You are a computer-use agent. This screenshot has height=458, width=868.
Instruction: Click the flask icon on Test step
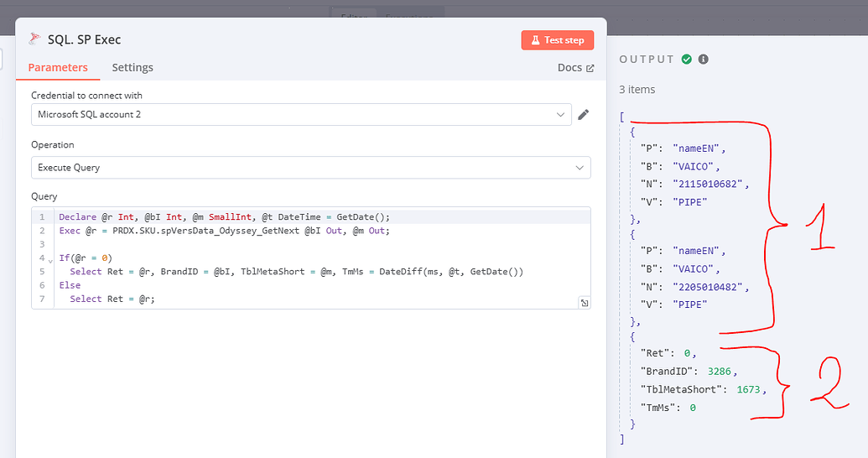[x=534, y=40]
